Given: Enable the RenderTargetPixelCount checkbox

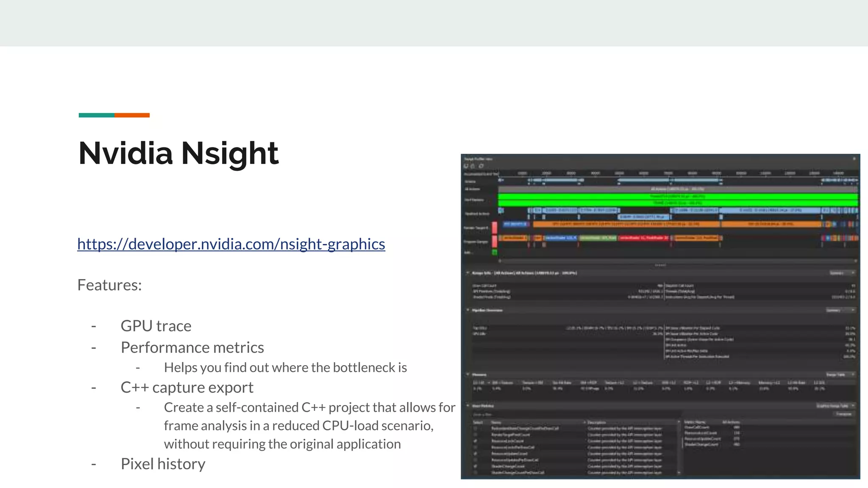Looking at the screenshot, I should tap(476, 435).
